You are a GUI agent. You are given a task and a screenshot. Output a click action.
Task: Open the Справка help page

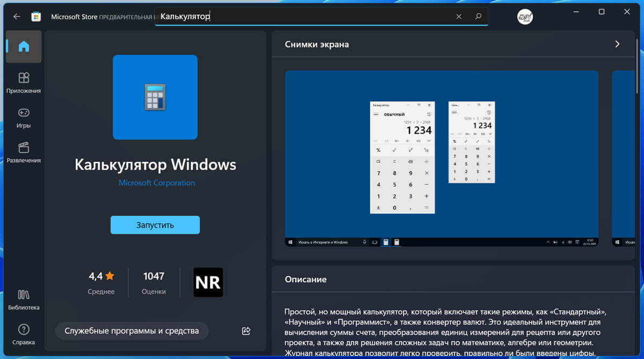click(x=24, y=334)
